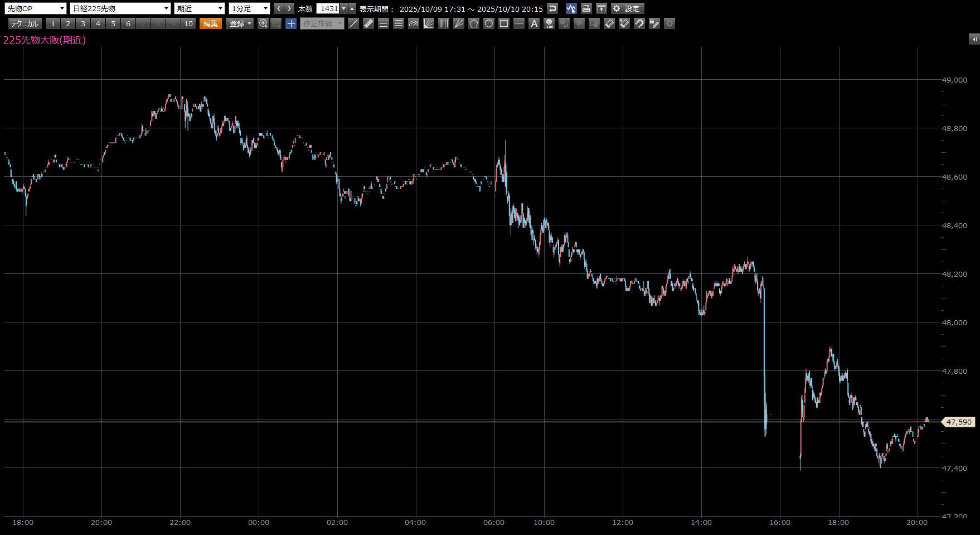Toggle the magnet snap tool
The height and width of the screenshot is (535, 980).
(639, 23)
